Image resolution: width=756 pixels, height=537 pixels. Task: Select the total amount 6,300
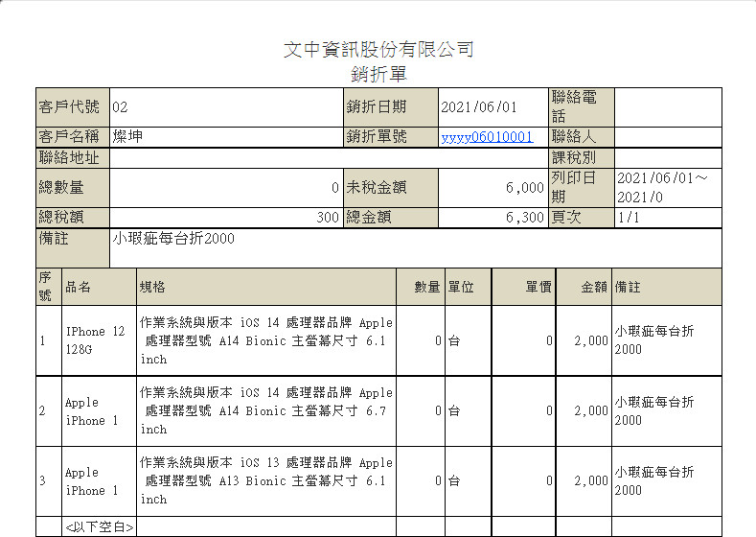[x=524, y=218]
